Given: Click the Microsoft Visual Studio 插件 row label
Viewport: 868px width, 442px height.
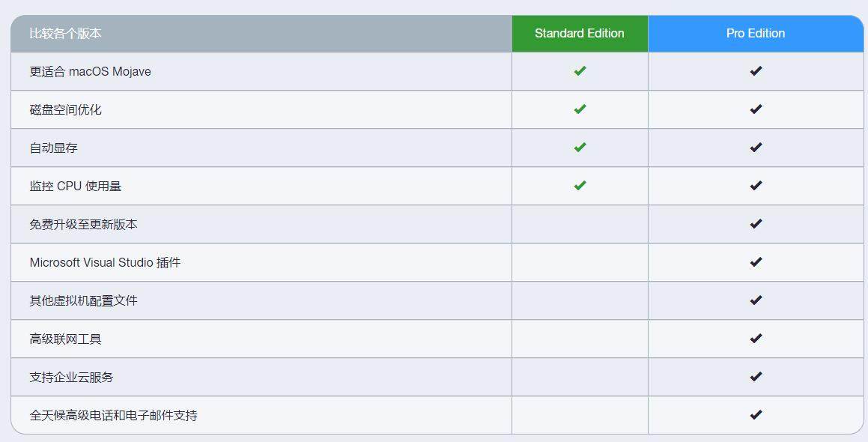Looking at the screenshot, I should pos(105,263).
